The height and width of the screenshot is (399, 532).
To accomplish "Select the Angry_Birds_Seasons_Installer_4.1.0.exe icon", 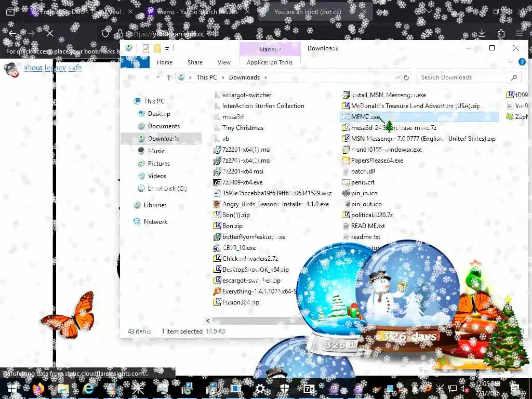I will coord(217,204).
